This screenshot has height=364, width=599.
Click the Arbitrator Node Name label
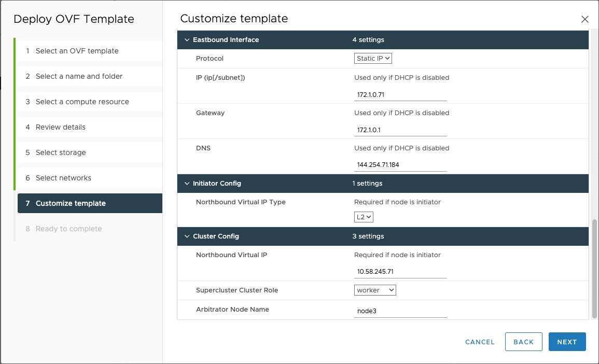(x=232, y=310)
